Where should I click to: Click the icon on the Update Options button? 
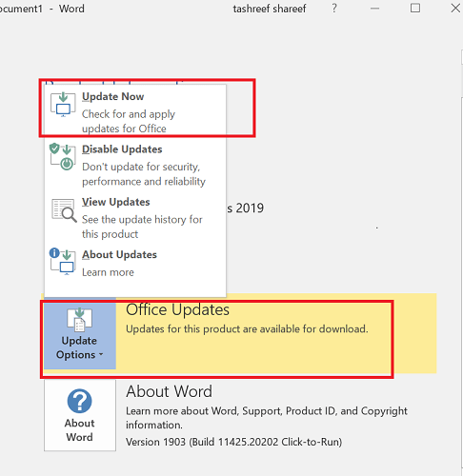[x=80, y=320]
